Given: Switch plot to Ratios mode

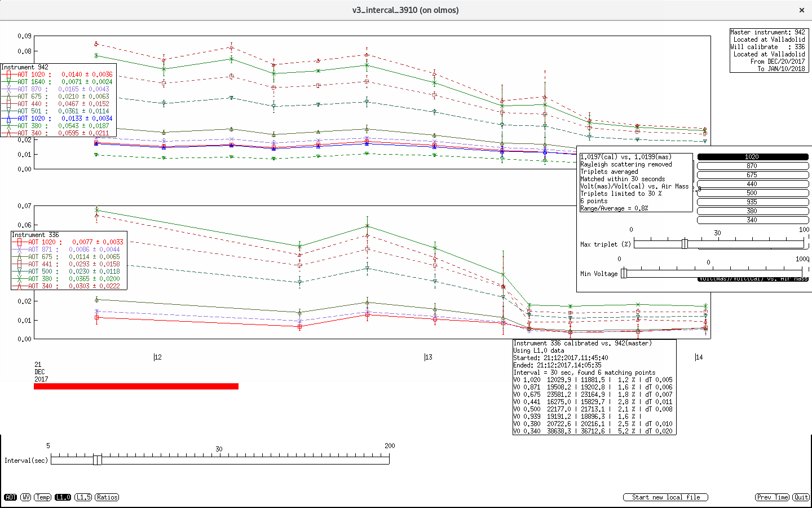Looking at the screenshot, I should point(107,497).
